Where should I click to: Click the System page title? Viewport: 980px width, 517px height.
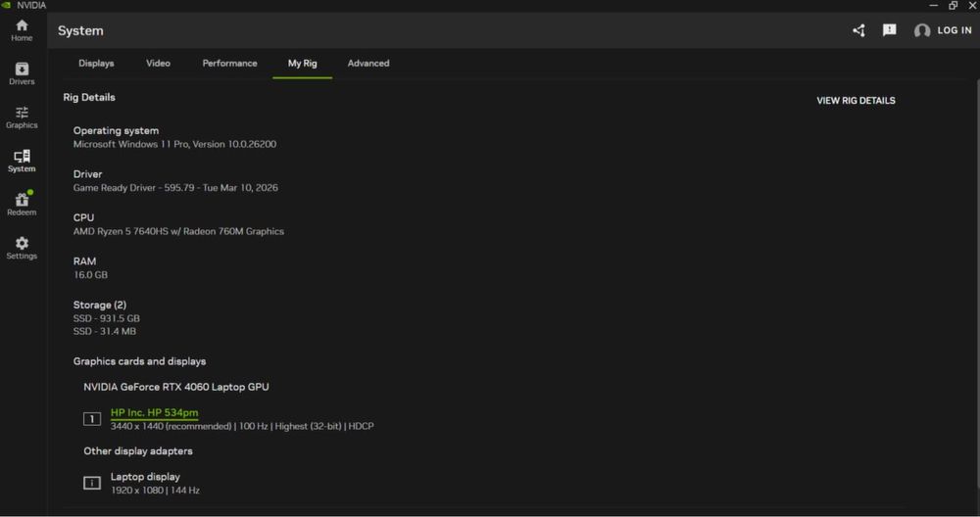80,30
